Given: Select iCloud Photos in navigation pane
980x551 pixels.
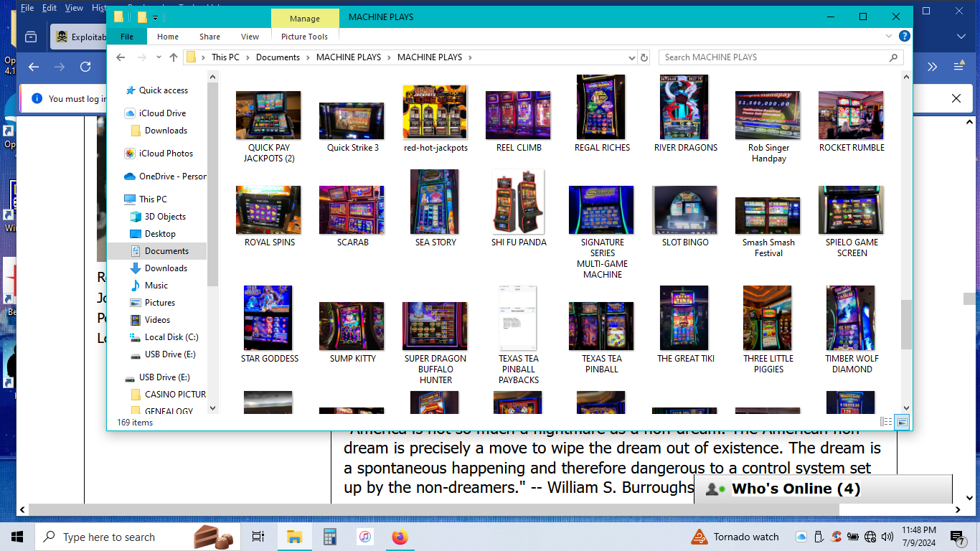Looking at the screenshot, I should [166, 154].
